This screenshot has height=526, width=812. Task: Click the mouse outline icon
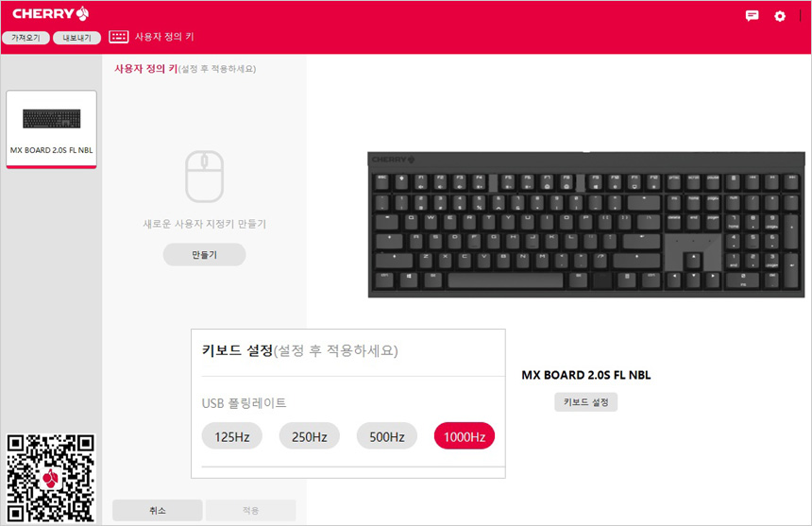[205, 176]
